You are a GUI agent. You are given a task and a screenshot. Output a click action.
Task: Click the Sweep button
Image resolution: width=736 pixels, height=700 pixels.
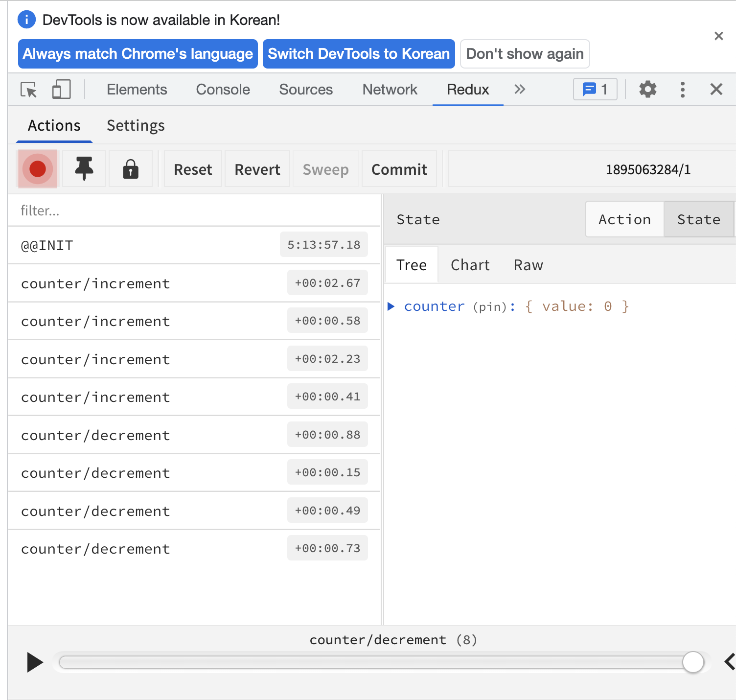326,169
